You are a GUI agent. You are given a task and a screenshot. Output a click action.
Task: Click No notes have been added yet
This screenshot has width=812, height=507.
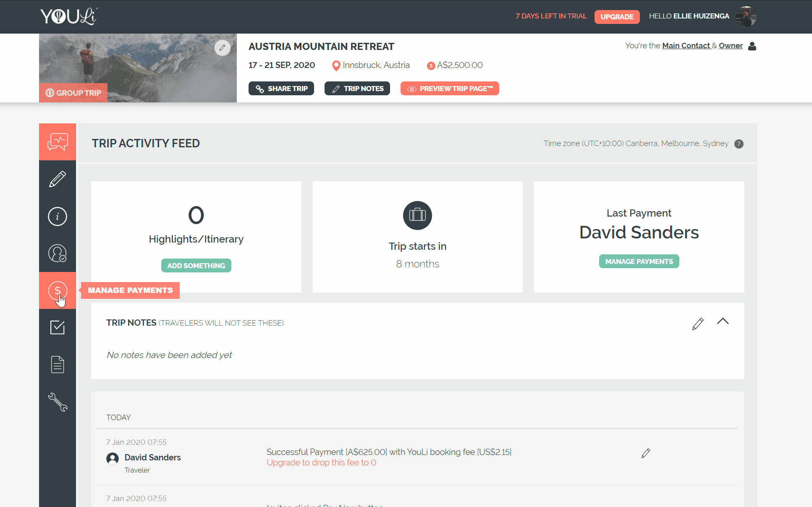click(169, 355)
